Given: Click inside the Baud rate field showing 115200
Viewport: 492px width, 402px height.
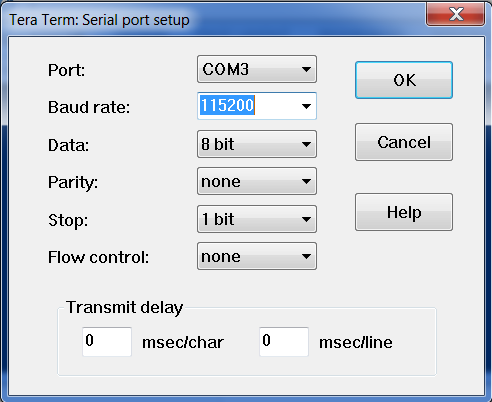Looking at the screenshot, I should [247, 106].
